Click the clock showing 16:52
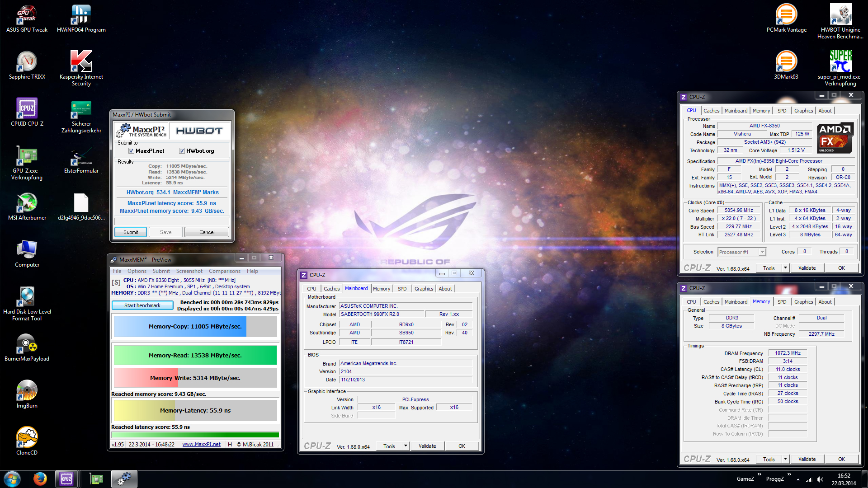 tap(844, 476)
